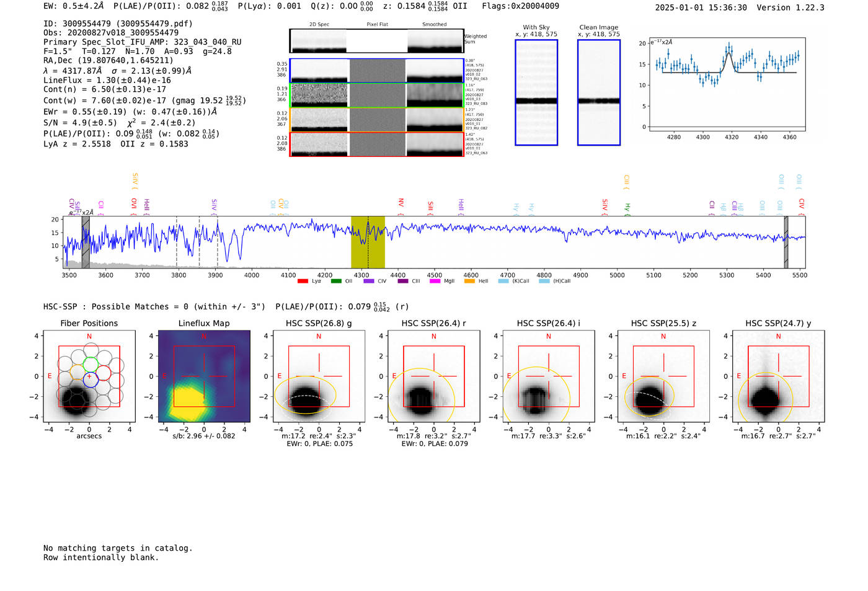Click the "m:16.7 re:2.7" y-band caption
This screenshot has width=868, height=591.
(779, 436)
